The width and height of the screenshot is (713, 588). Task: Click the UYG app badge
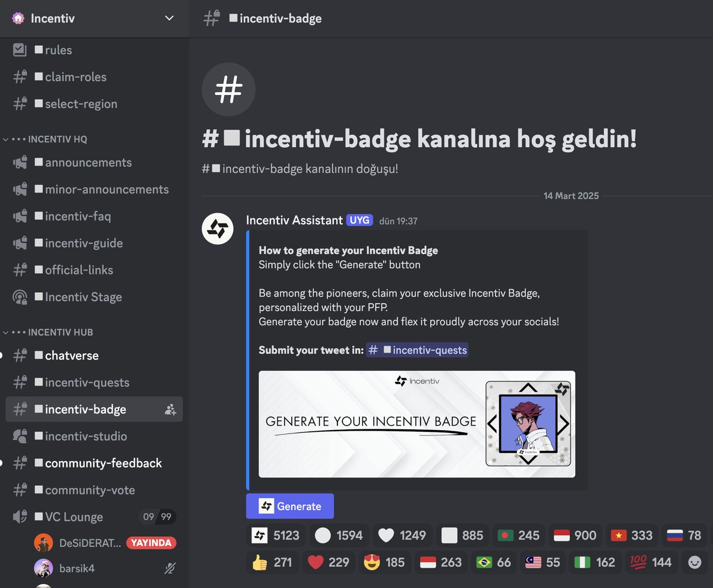(359, 220)
